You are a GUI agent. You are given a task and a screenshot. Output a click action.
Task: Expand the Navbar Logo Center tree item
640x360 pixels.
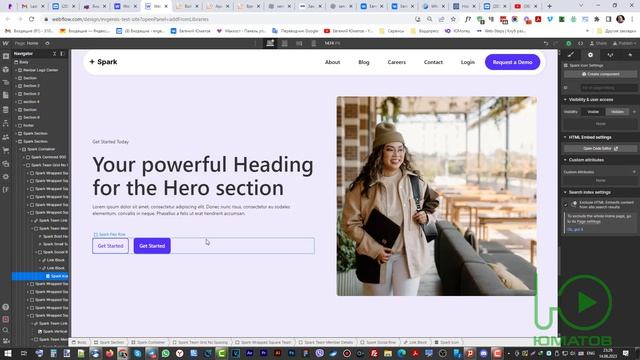coord(16,70)
